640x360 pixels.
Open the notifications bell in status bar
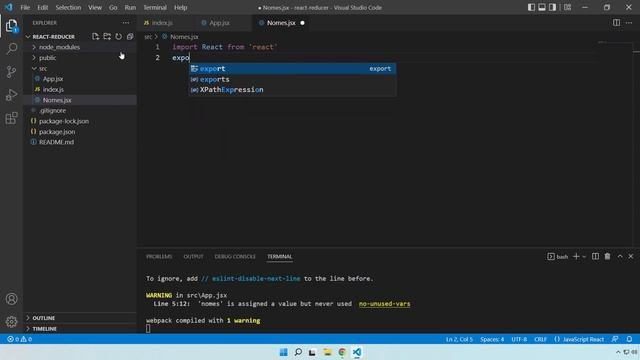click(x=629, y=339)
